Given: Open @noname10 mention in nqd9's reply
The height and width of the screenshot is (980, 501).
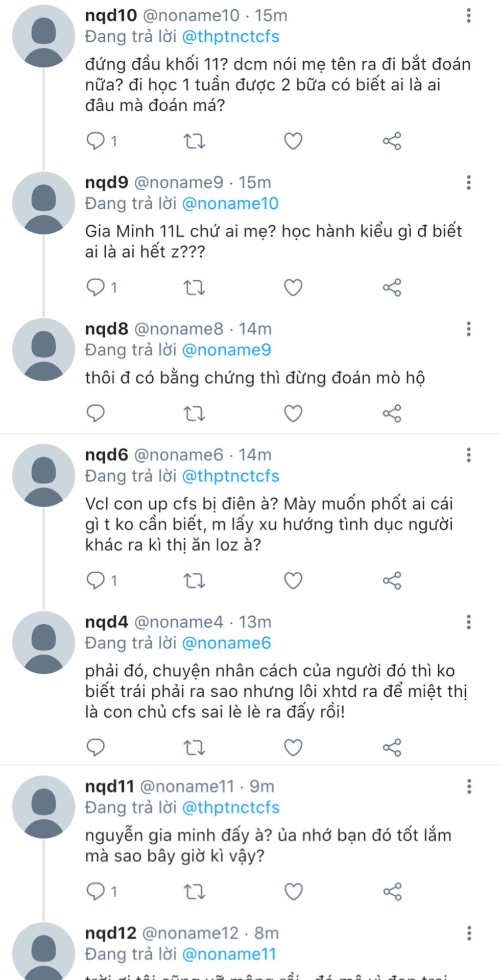Looking at the screenshot, I should point(230,204).
